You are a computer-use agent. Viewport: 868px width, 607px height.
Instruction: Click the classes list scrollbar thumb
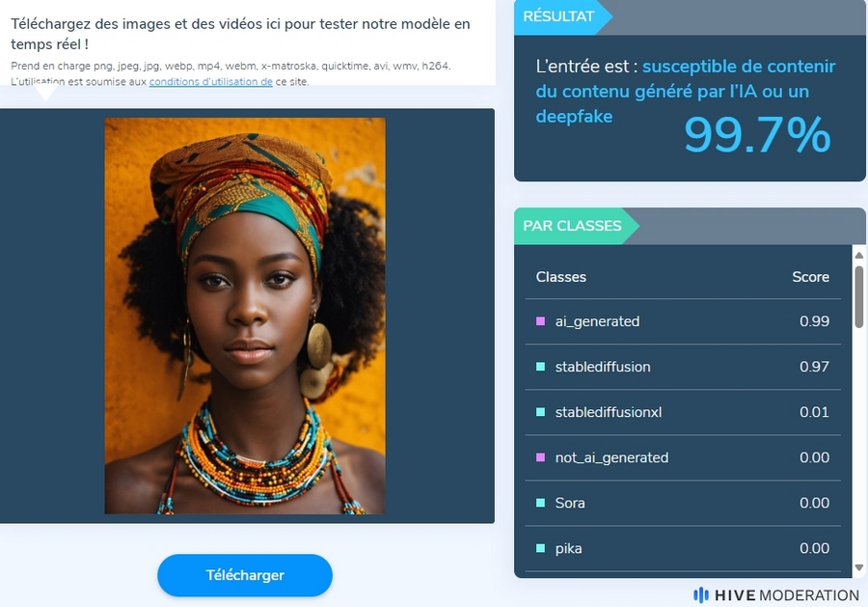coord(859,297)
